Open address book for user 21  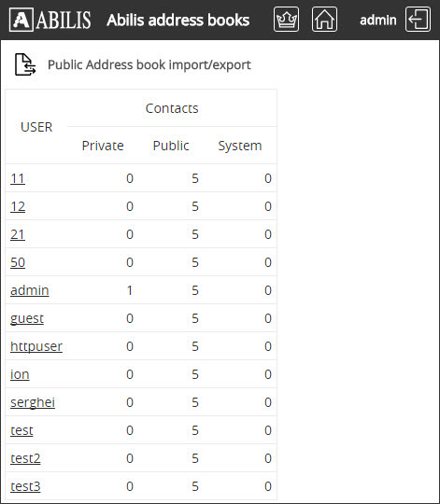[18, 234]
